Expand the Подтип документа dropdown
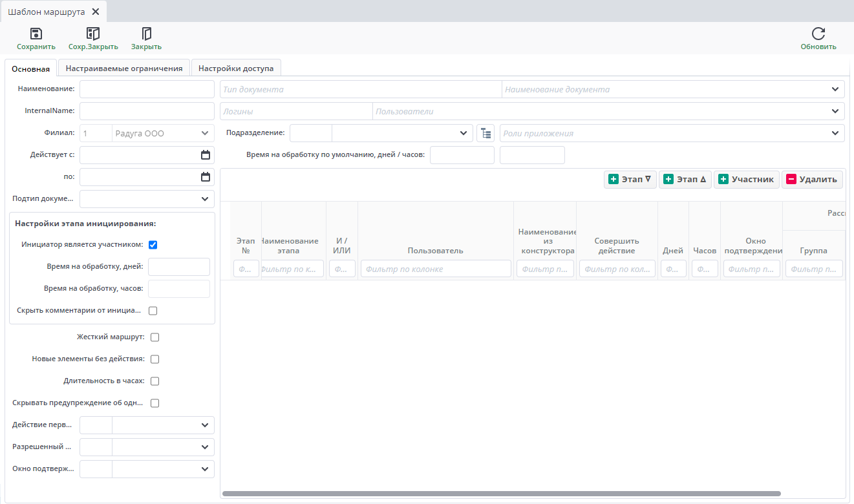Screen dimensions: 854x504 tap(205, 199)
